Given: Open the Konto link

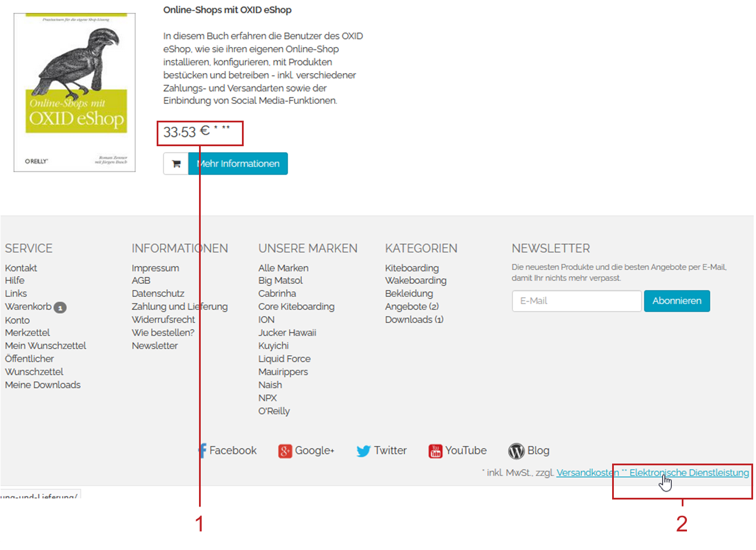Looking at the screenshot, I should click(17, 320).
